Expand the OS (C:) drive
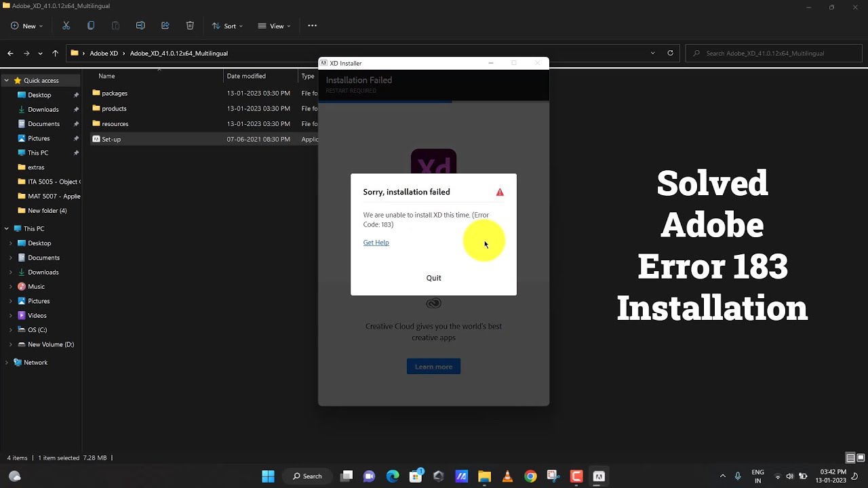The height and width of the screenshot is (488, 868). click(x=10, y=330)
